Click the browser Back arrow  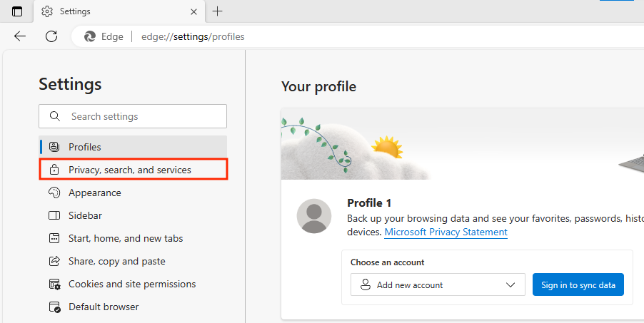[20, 36]
